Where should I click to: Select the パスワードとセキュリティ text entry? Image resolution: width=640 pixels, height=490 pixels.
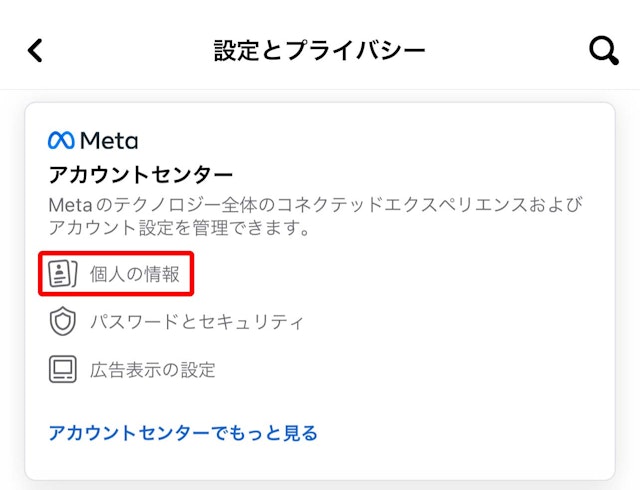(196, 322)
